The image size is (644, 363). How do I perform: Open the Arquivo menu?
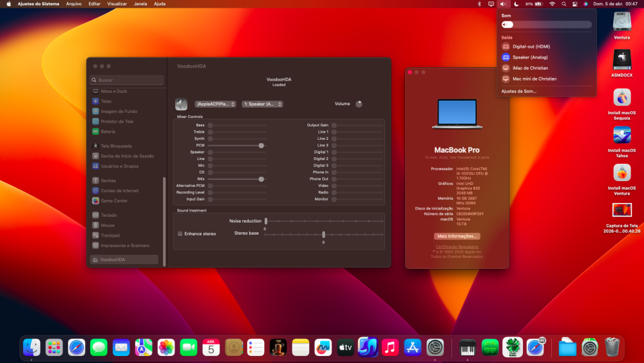pyautogui.click(x=74, y=4)
